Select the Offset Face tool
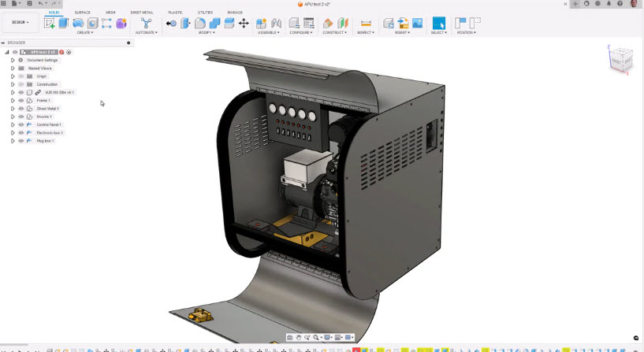 (x=229, y=23)
